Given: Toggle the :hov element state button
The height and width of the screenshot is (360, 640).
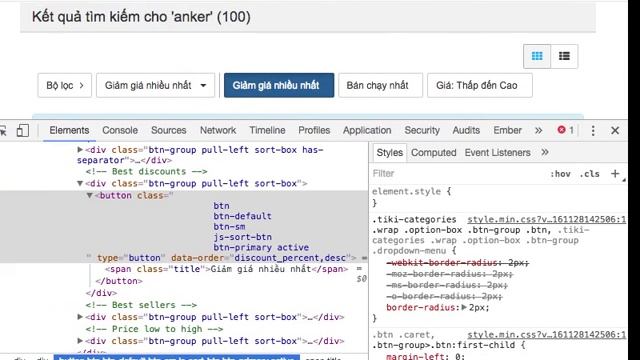Looking at the screenshot, I should click(x=560, y=174).
